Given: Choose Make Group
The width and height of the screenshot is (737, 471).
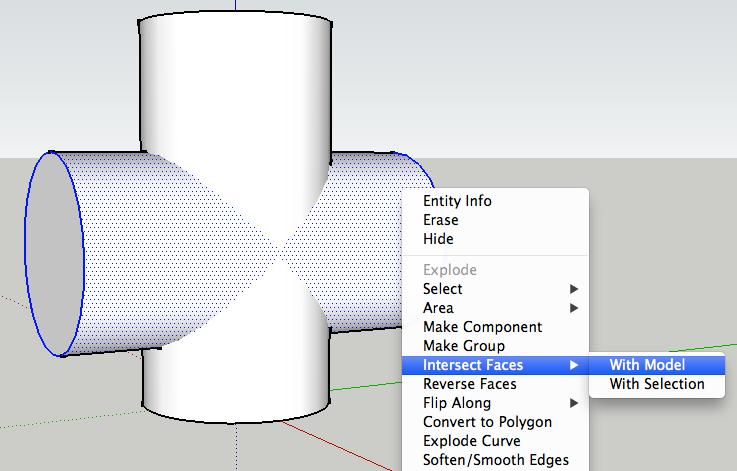Looking at the screenshot, I should coord(495,346).
